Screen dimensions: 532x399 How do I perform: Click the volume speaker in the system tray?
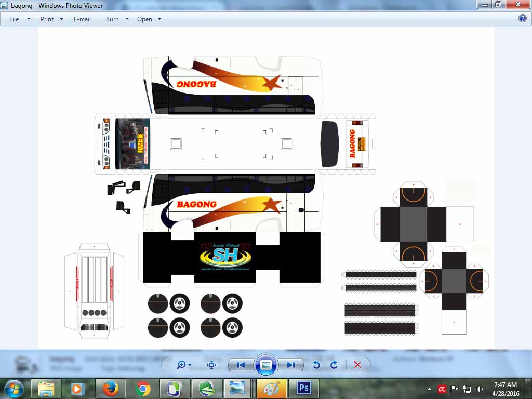tap(478, 388)
